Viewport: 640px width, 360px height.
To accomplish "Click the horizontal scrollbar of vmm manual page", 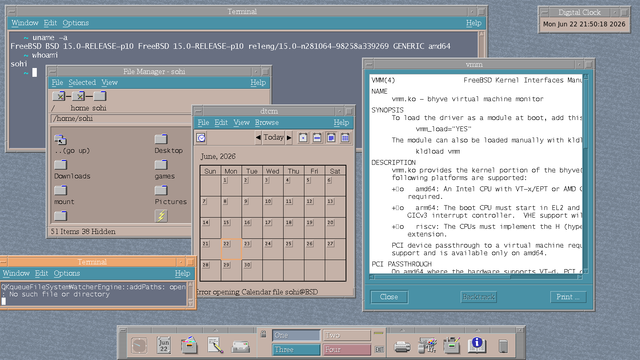I will 476,277.
